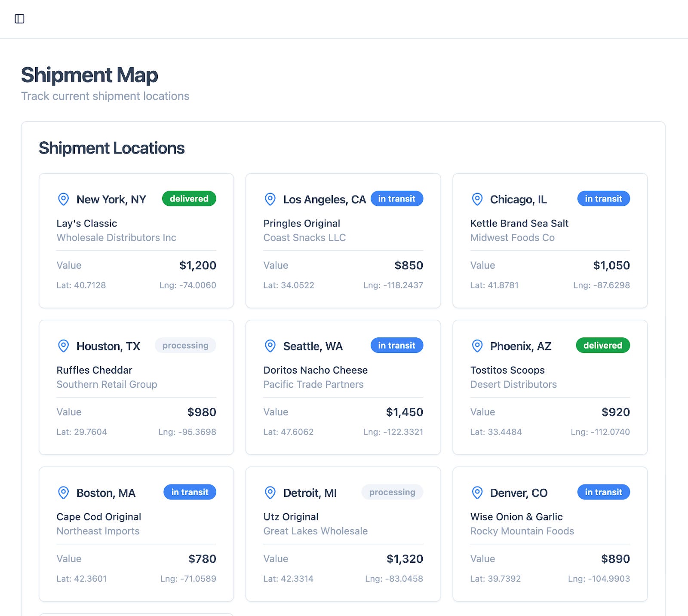Click the Lng: -118.2437 coordinate
Image resolution: width=688 pixels, height=616 pixels.
pos(393,285)
